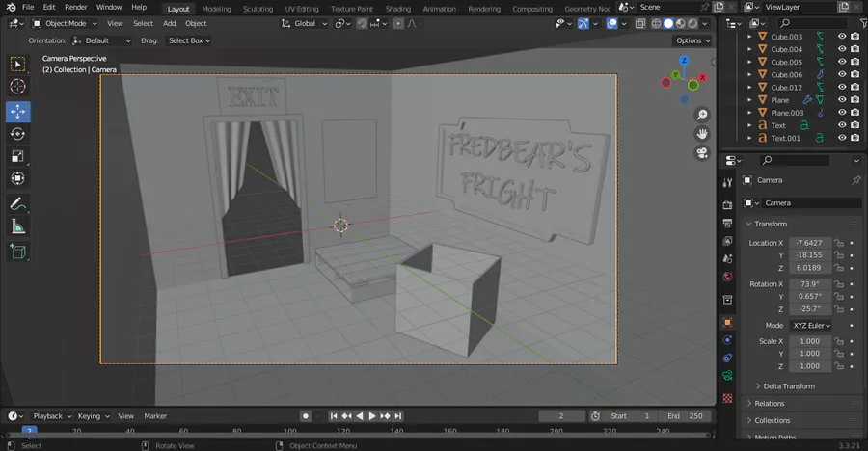Image resolution: width=868 pixels, height=451 pixels.
Task: Hide Cube.003 in viewport with eye icon
Action: 842,36
